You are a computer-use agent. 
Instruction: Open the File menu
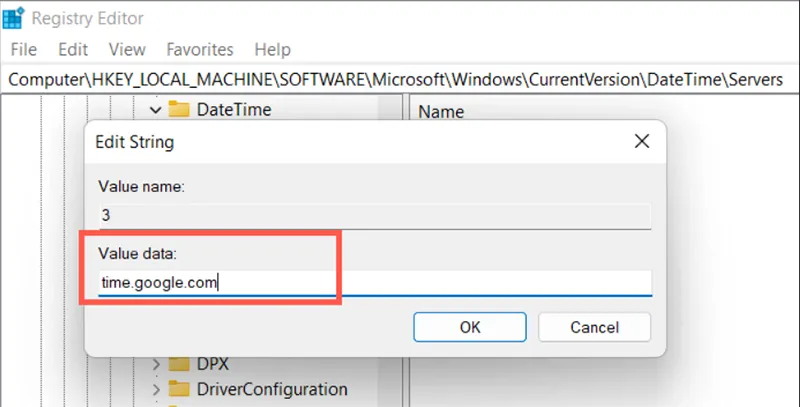coord(23,49)
